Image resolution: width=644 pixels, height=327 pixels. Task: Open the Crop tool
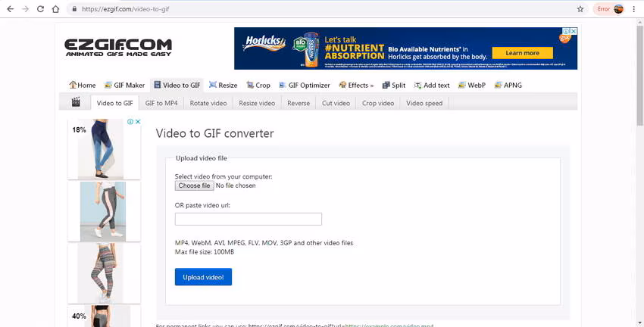[258, 86]
